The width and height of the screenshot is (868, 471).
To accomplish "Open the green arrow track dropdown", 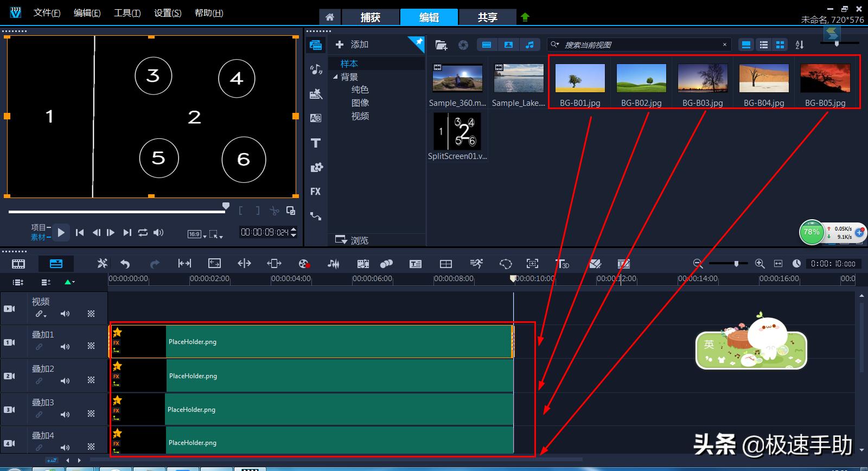I will 69,282.
